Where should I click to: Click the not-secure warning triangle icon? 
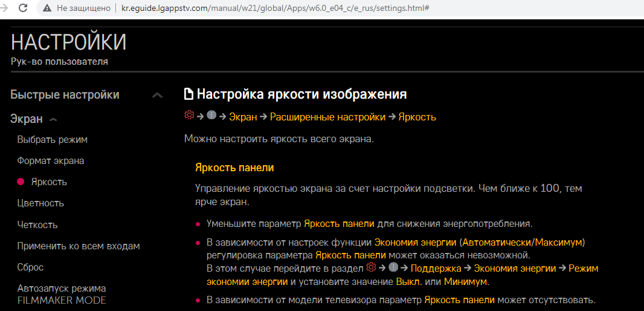coord(47,8)
